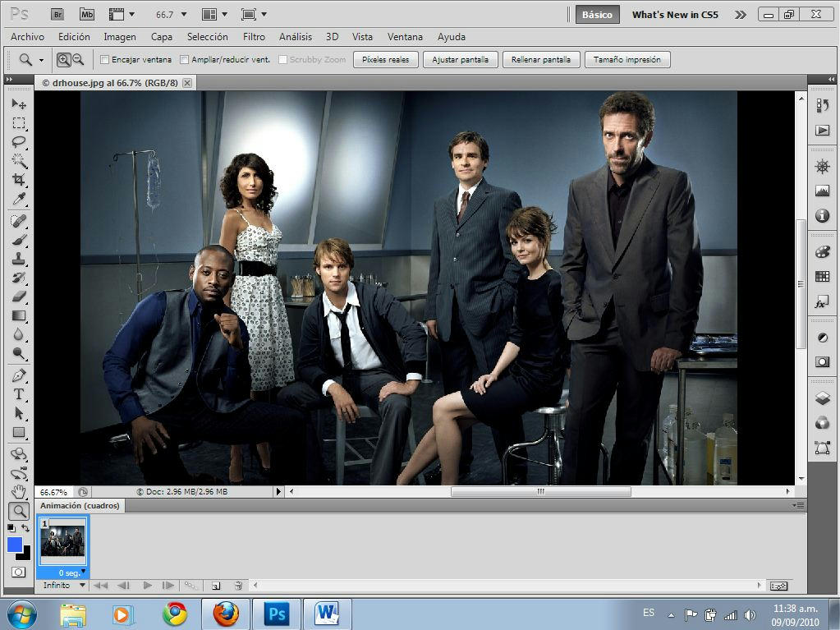This screenshot has width=840, height=630.
Task: Open the Capa menu
Action: [161, 37]
